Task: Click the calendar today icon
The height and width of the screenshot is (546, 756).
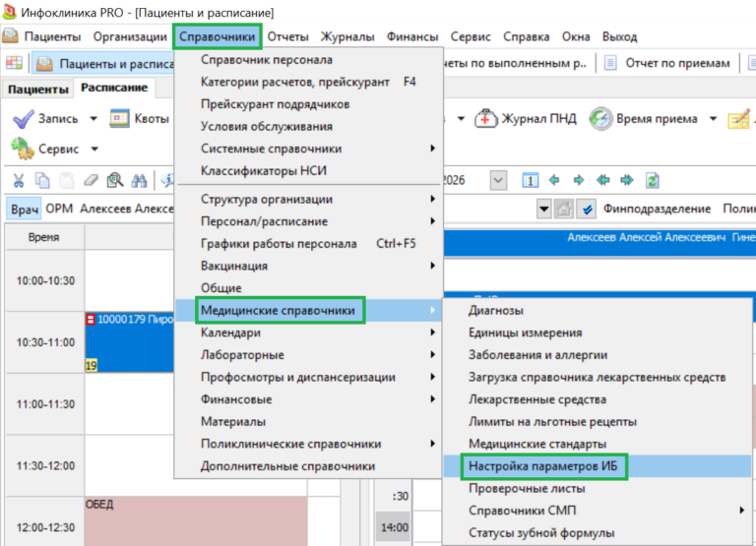Action: click(530, 181)
